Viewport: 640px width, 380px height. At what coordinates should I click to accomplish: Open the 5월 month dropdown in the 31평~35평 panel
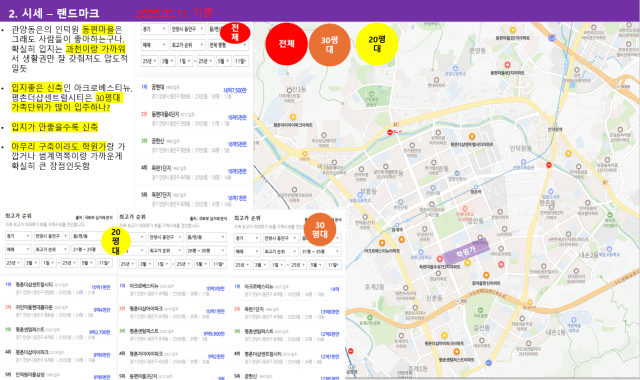click(316, 265)
